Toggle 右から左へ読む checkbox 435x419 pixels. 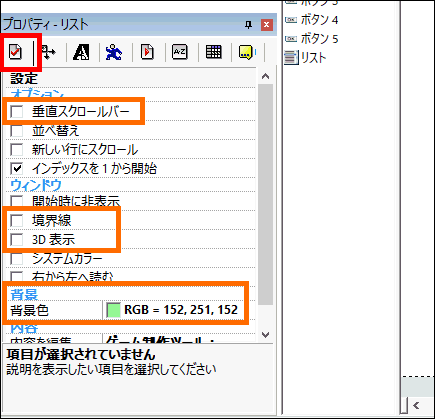17,277
